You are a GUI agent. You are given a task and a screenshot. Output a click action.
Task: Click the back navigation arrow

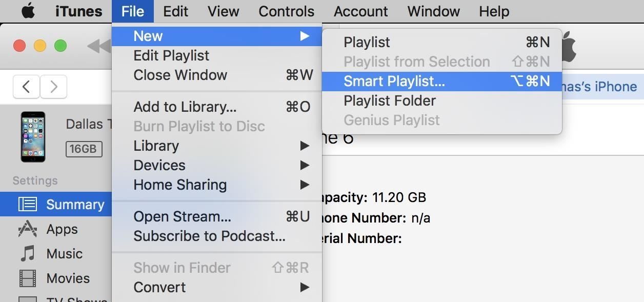click(26, 86)
